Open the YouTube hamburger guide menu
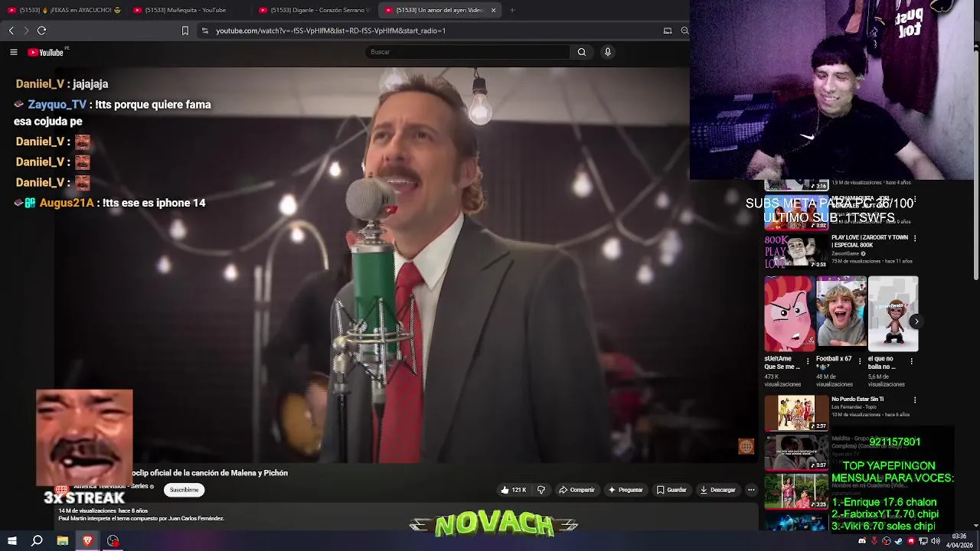The height and width of the screenshot is (551, 980). pyautogui.click(x=13, y=52)
